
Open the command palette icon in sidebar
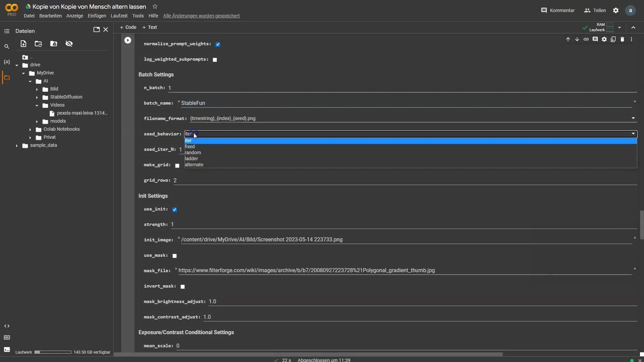[7, 338]
